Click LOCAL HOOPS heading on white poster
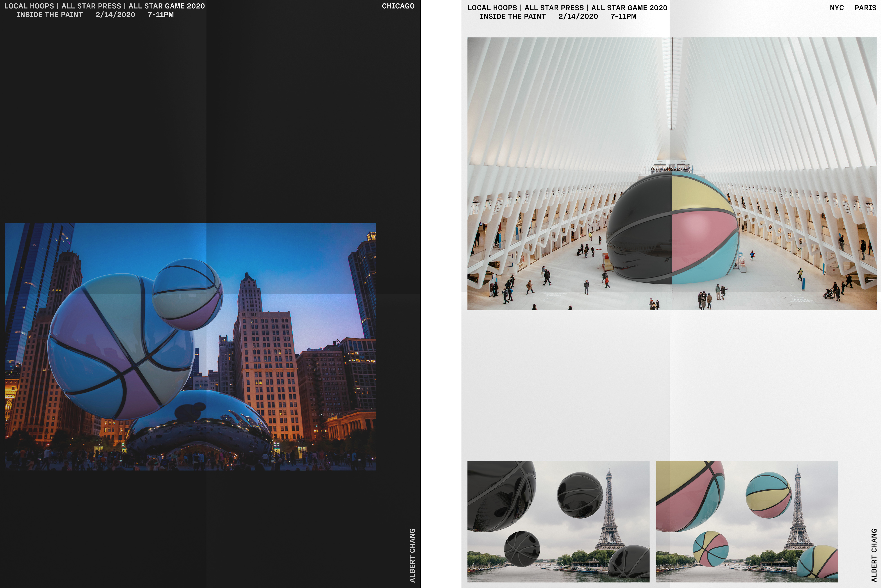881x588 pixels. [x=492, y=8]
